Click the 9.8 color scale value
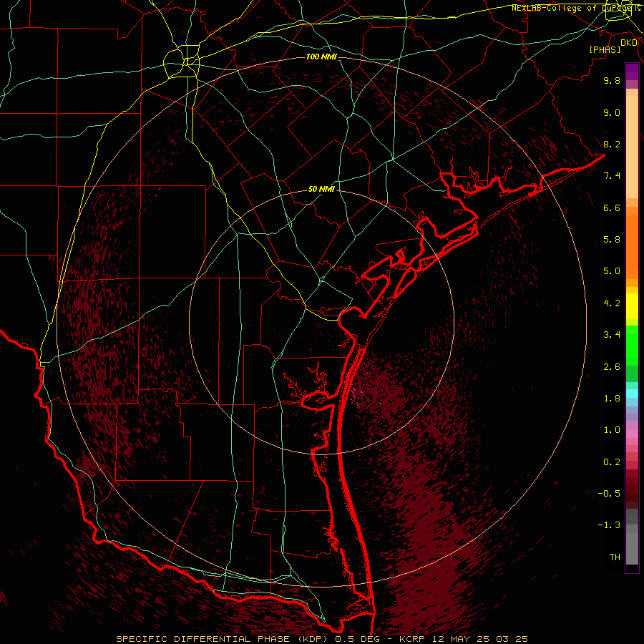Viewport: 644px width, 644px height. click(612, 80)
